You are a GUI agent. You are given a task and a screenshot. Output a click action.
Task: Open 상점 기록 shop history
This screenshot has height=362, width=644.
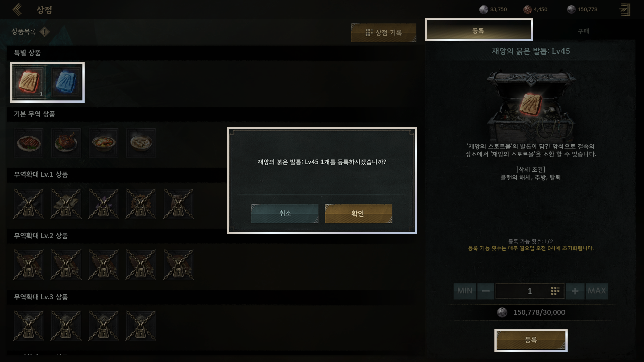tap(383, 33)
